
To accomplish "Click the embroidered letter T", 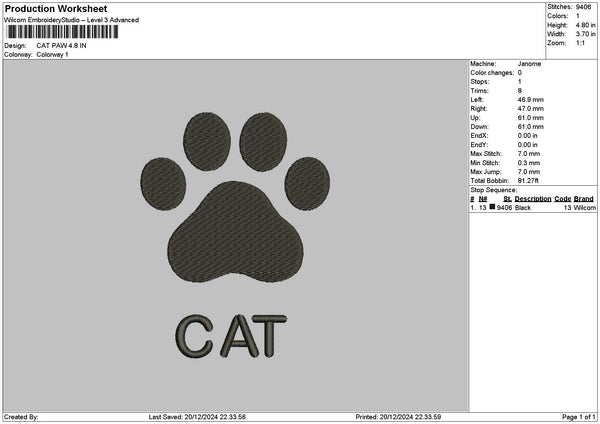I will [269, 336].
